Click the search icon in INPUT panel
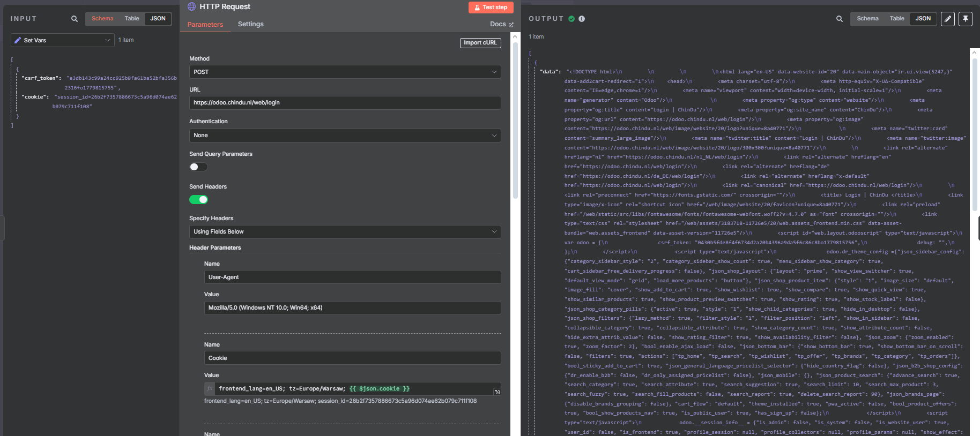Image resolution: width=980 pixels, height=436 pixels. tap(75, 19)
